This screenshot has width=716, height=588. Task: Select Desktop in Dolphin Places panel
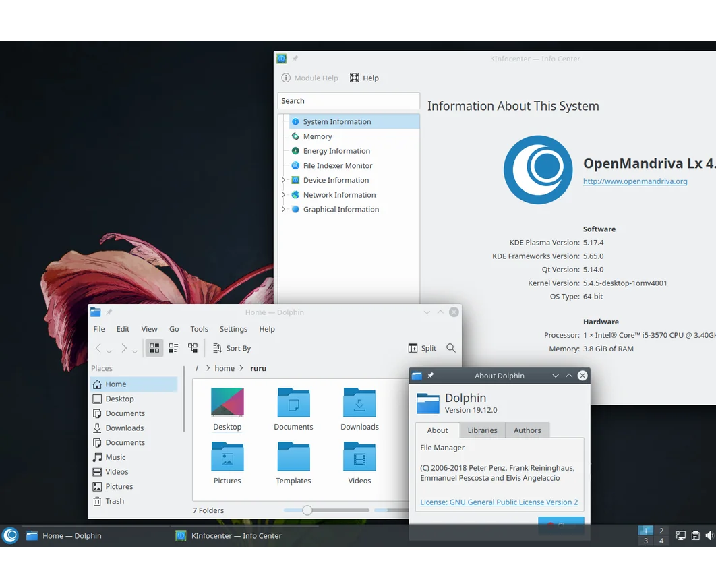click(x=134, y=399)
